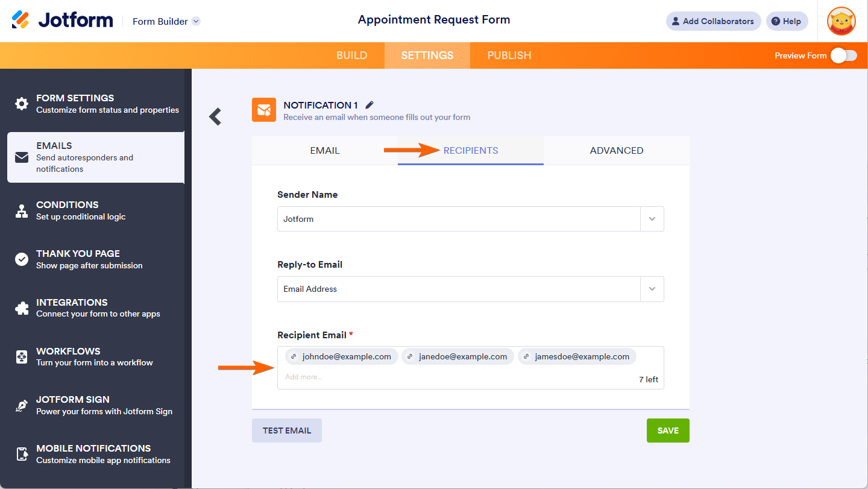Click the Conditions hierarchy icon
Screen dimensions: 868x489
pos(22,210)
